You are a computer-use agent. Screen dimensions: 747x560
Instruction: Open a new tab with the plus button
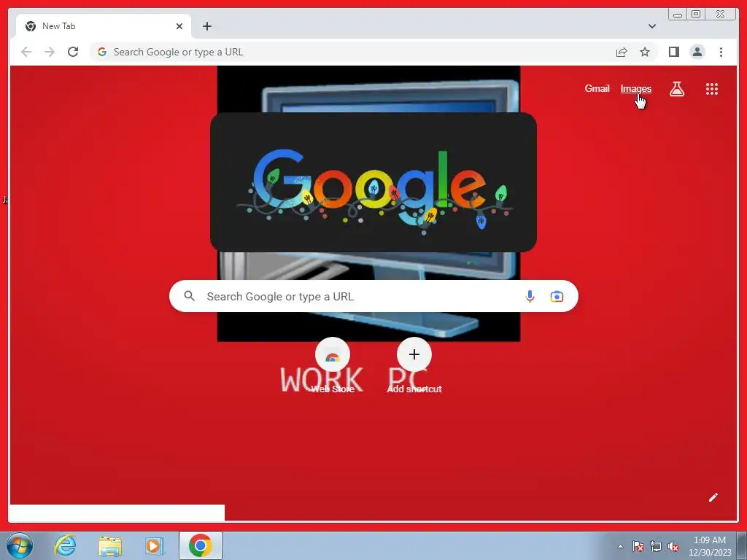point(206,26)
